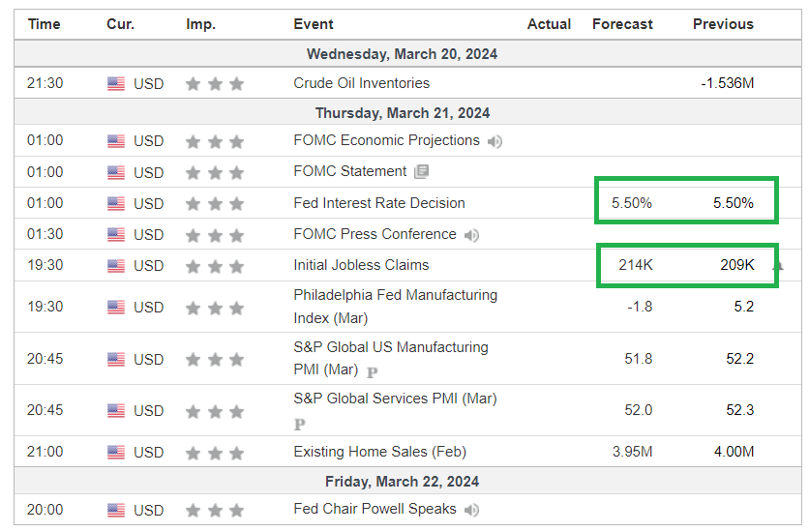Image resolution: width=809 pixels, height=532 pixels.
Task: Click the Time column header
Action: coord(44,24)
